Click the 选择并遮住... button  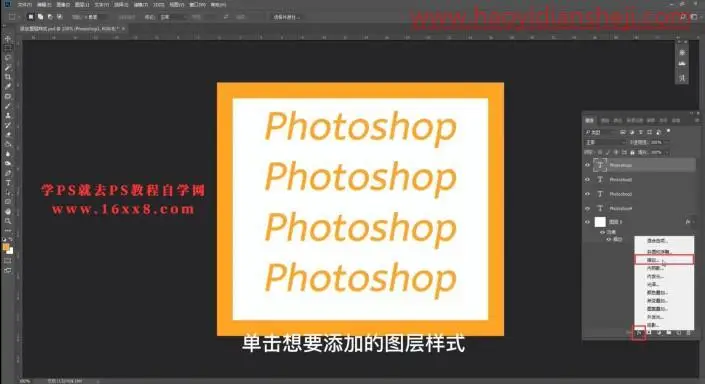286,17
